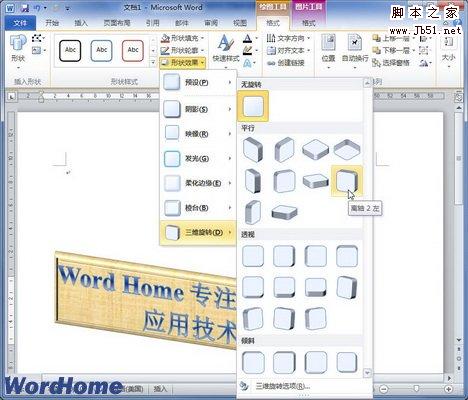
Task: Apply the Perspective Contrasting Left preset
Action: tap(347, 287)
